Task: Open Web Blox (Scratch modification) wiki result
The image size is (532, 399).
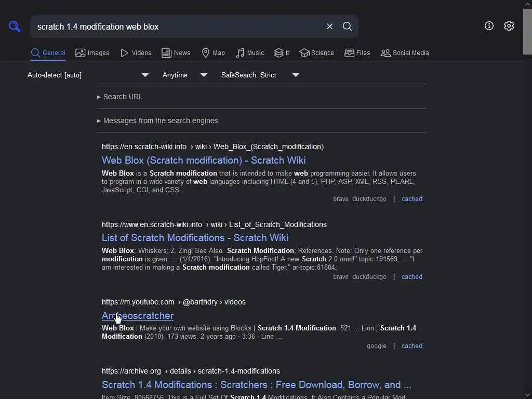Action: (204, 160)
